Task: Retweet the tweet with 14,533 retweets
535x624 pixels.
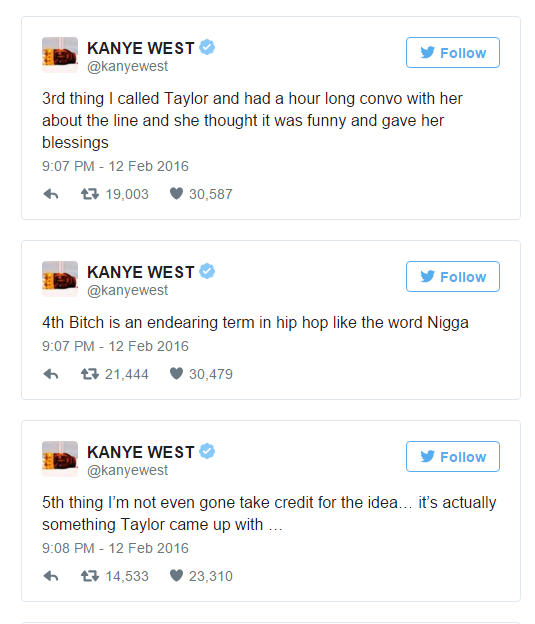Action: click(x=90, y=576)
